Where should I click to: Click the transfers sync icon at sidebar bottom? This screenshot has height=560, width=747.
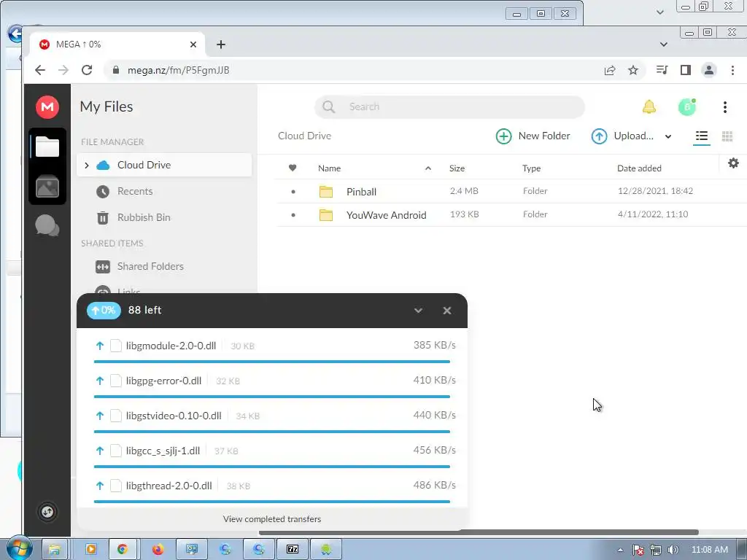(x=47, y=512)
